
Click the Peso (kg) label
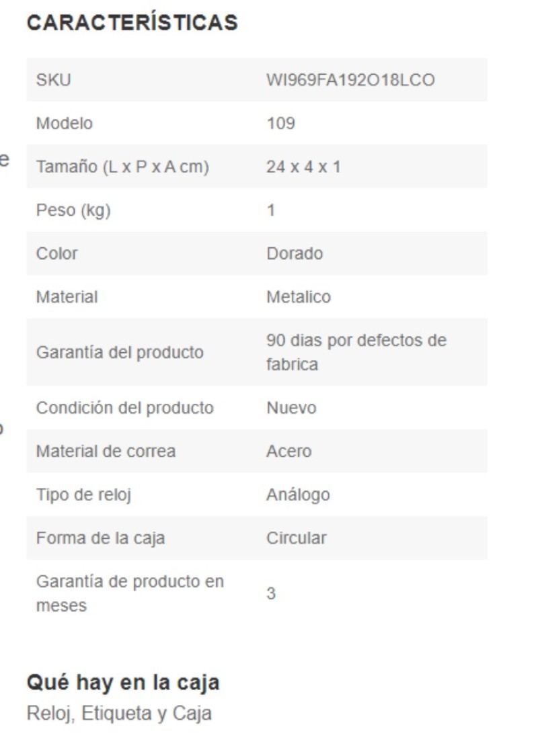(x=73, y=210)
